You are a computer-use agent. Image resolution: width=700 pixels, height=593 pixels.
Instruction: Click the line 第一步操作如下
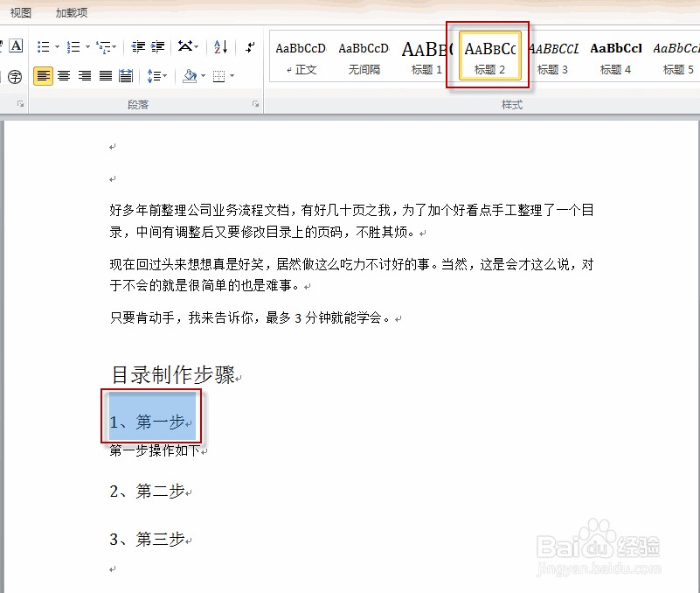(155, 450)
